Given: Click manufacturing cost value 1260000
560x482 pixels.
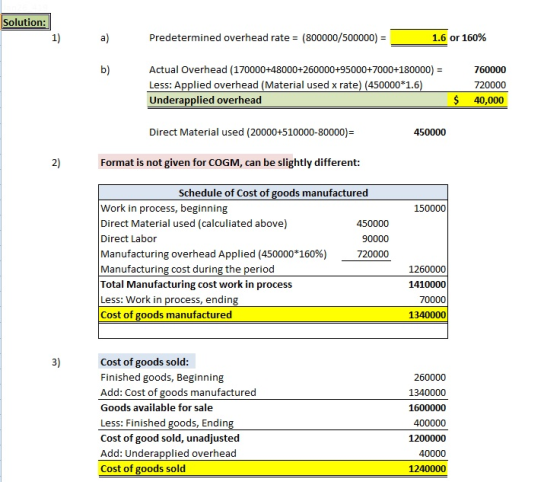Looking at the screenshot, I should point(427,270).
